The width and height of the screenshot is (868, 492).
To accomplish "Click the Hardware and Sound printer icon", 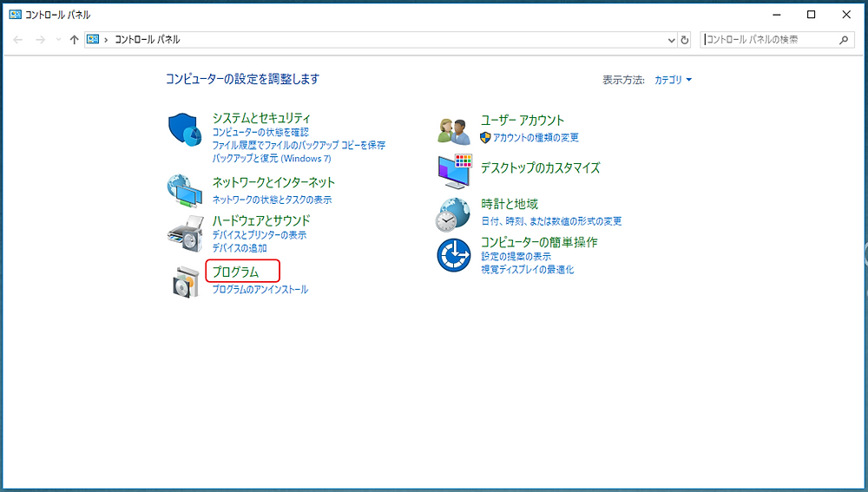I will pyautogui.click(x=186, y=233).
